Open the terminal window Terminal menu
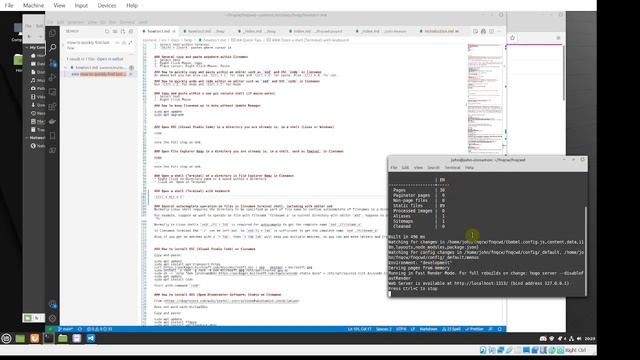Viewport: 640px width, 360px height. (452, 168)
